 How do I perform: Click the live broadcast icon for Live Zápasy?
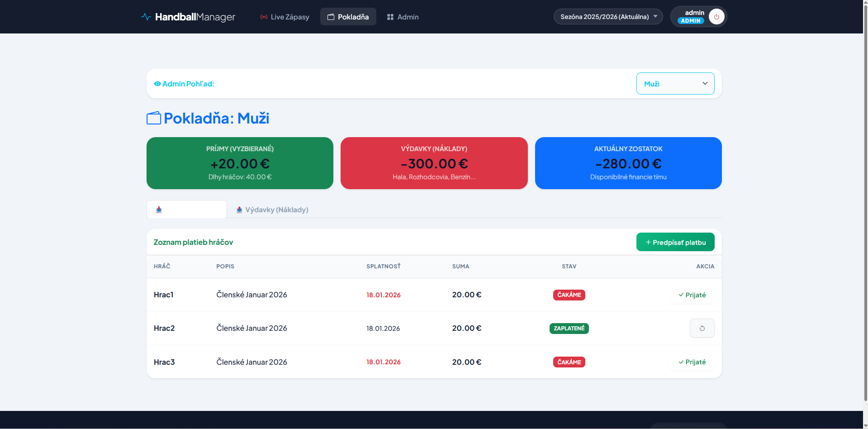[264, 17]
